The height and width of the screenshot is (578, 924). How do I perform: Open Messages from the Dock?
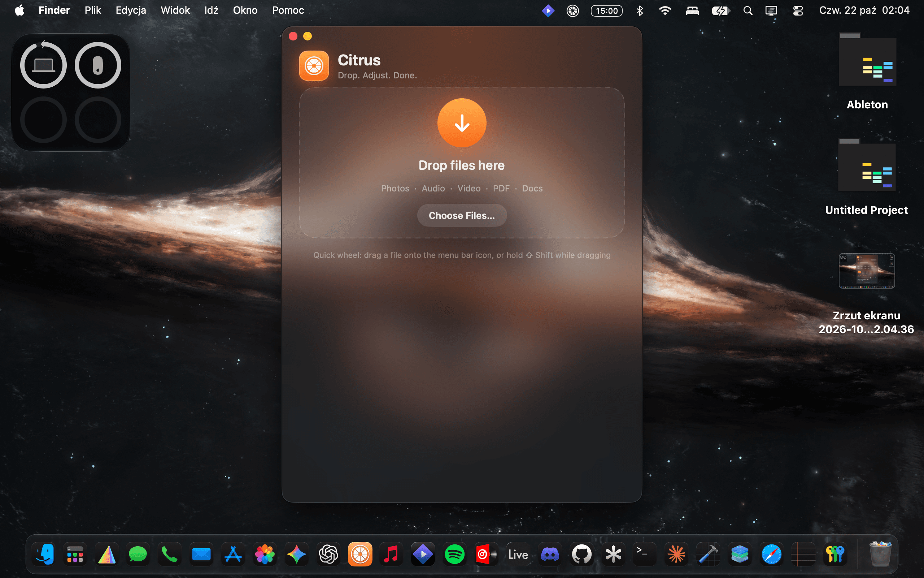[138, 554]
